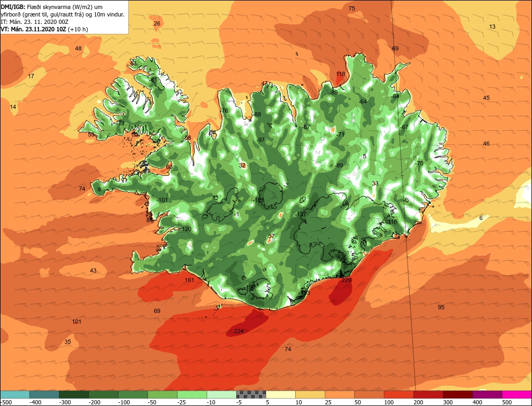Viewport: 532px width, 406px height.
Task: Click the flux value '14' near the west edge
Action: coord(13,107)
